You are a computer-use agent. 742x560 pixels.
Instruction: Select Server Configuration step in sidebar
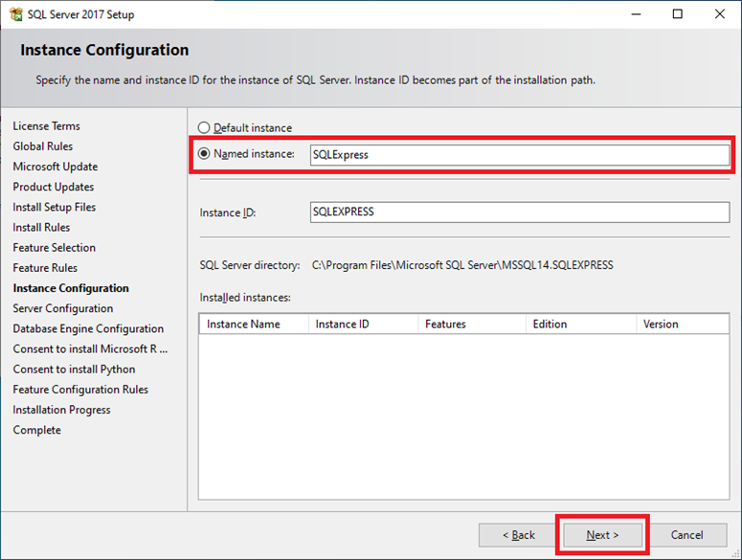[x=63, y=308]
